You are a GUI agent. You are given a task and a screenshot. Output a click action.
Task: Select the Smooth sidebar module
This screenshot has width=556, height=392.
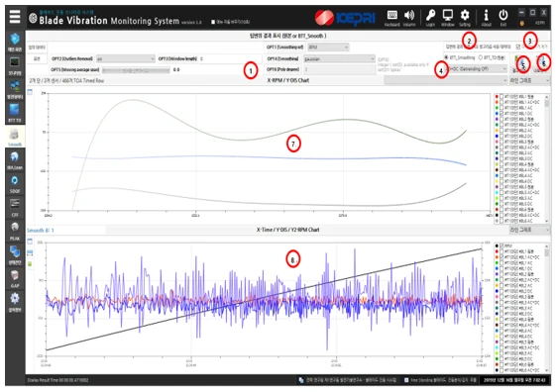point(15,137)
